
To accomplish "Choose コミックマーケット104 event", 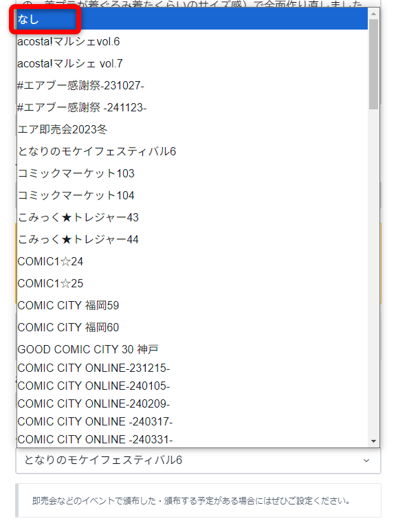I will (192, 195).
